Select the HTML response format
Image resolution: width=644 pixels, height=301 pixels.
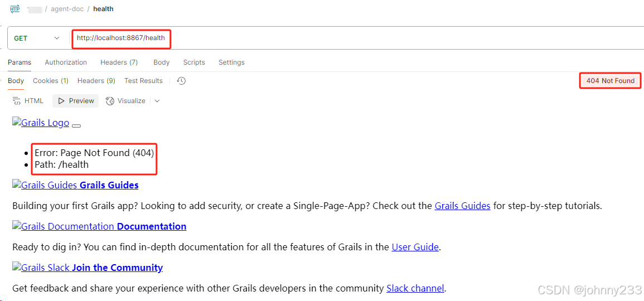click(28, 101)
